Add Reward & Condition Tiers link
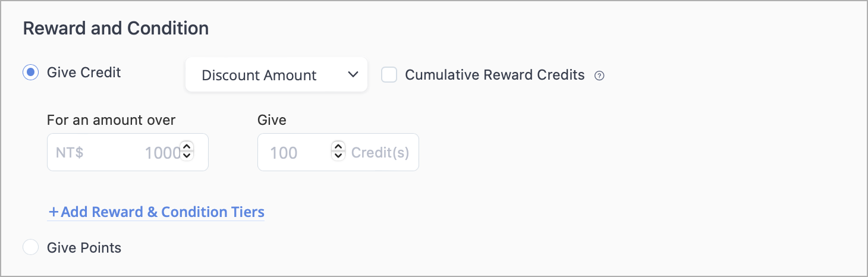868x277 pixels. (156, 212)
